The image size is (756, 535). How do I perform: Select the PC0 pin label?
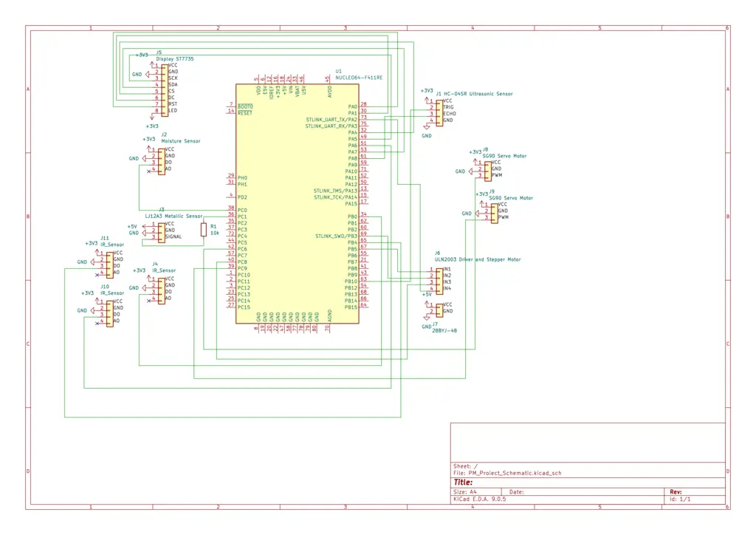242,211
